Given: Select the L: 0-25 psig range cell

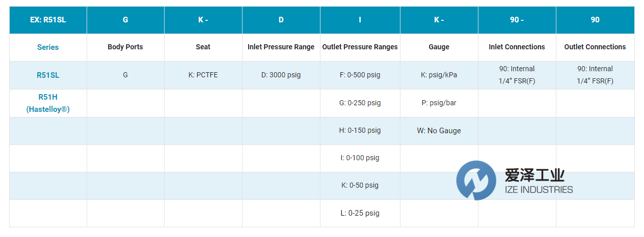Looking at the screenshot, I should pyautogui.click(x=360, y=213).
